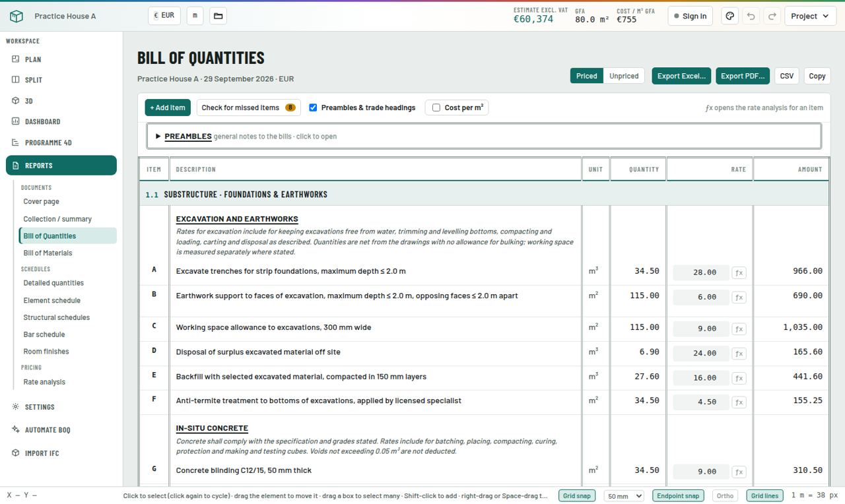Switch to the 3D workspace icon

point(16,101)
